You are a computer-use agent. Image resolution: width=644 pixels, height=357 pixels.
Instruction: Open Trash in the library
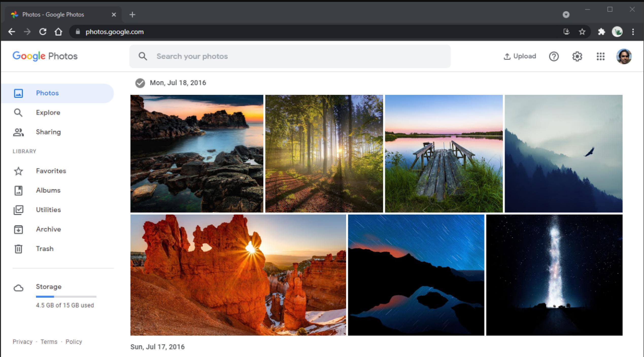(x=58, y=249)
